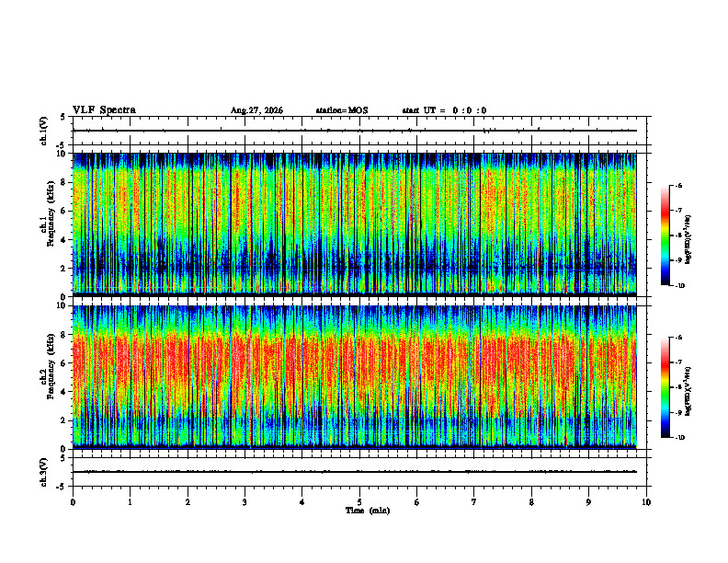This screenshot has height=563, width=728.
Task: Click the "1" tick label on Time axis
Action: (131, 502)
